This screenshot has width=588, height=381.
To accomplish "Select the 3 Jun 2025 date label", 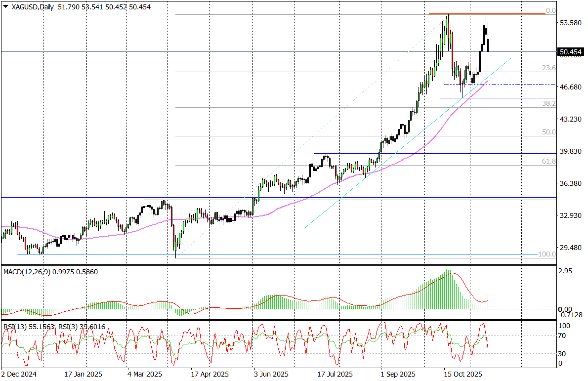I will pos(271,374).
